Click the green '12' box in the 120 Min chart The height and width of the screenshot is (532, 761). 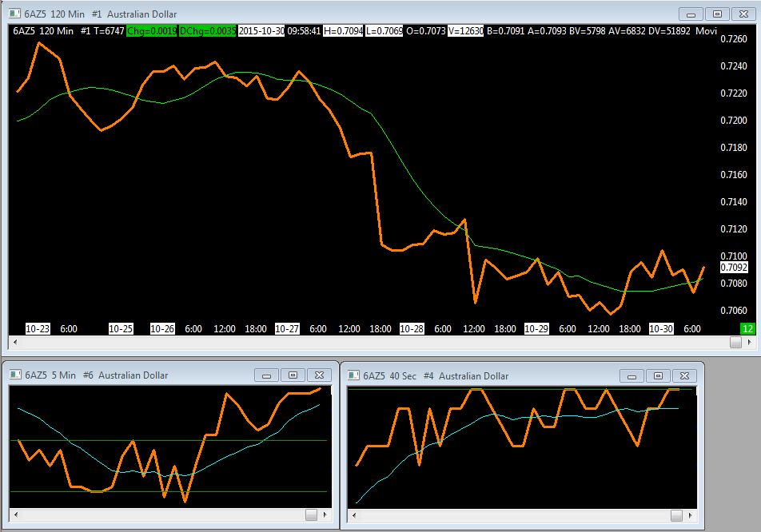748,329
